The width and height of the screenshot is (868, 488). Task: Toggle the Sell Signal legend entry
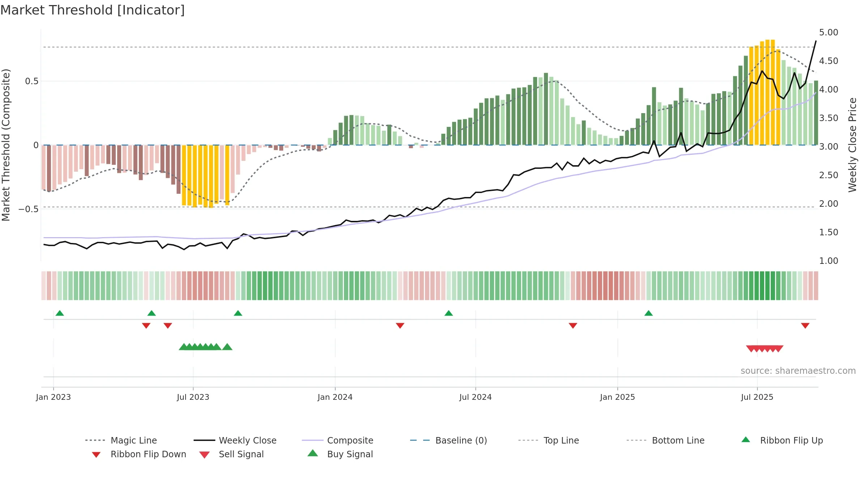(231, 454)
